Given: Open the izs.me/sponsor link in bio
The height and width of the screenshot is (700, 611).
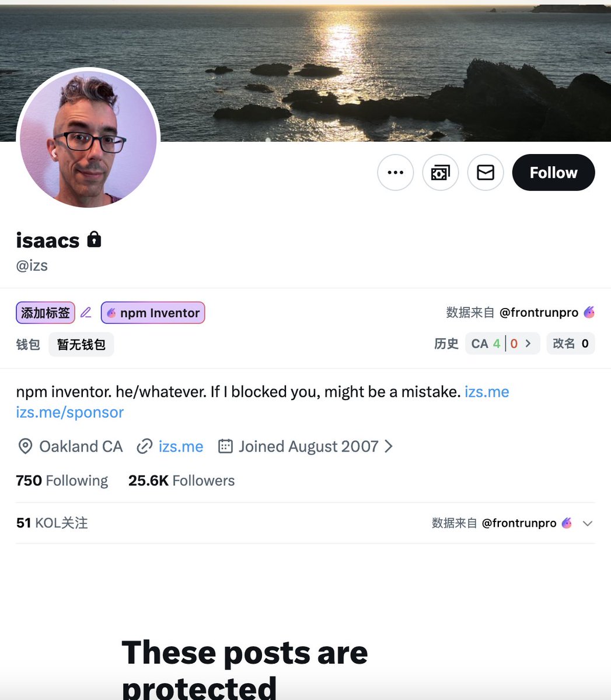Looking at the screenshot, I should coord(70,412).
